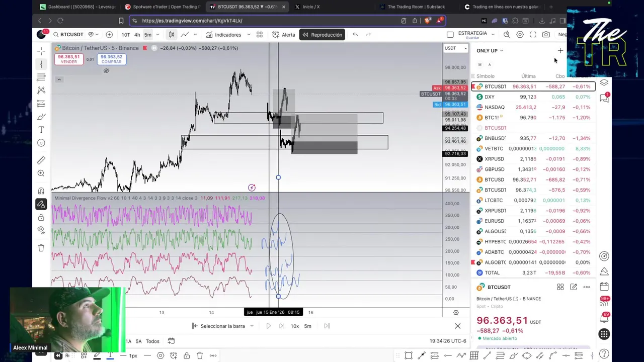Viewport: 644px width, 362px height.
Task: Select the Todos date range
Action: pyautogui.click(x=152, y=341)
